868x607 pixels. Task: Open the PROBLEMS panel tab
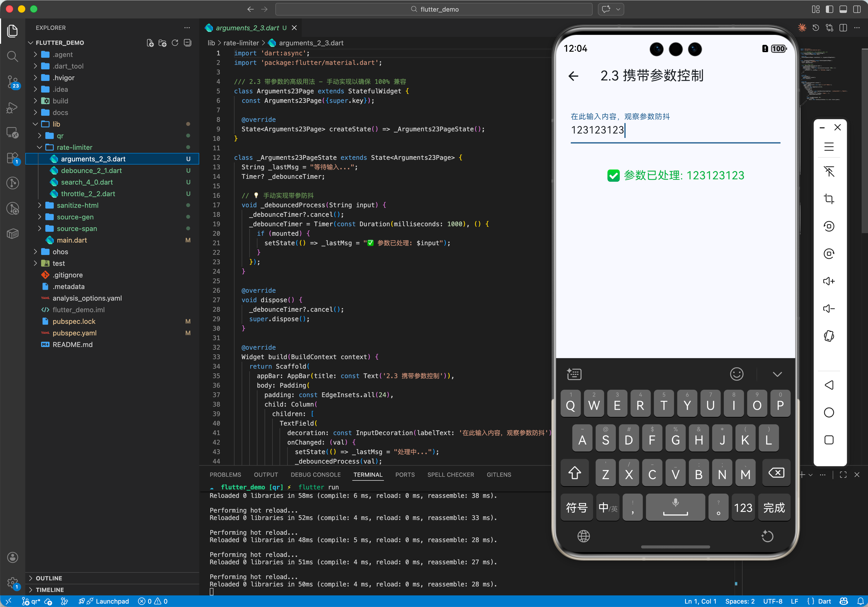click(225, 475)
